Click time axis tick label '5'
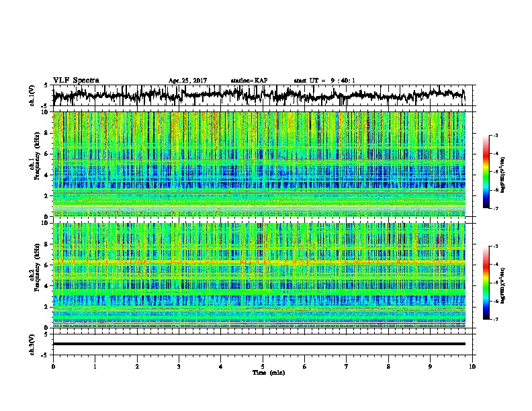The image size is (532, 411). coord(263,367)
